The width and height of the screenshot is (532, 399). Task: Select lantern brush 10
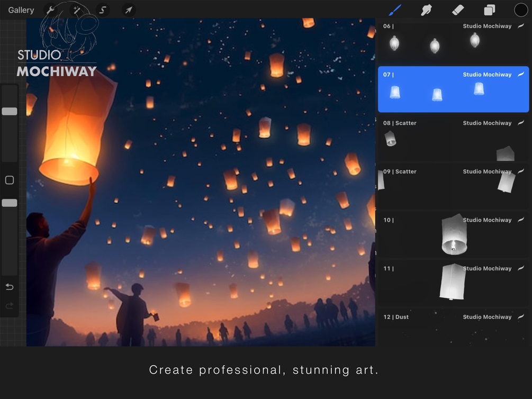454,235
